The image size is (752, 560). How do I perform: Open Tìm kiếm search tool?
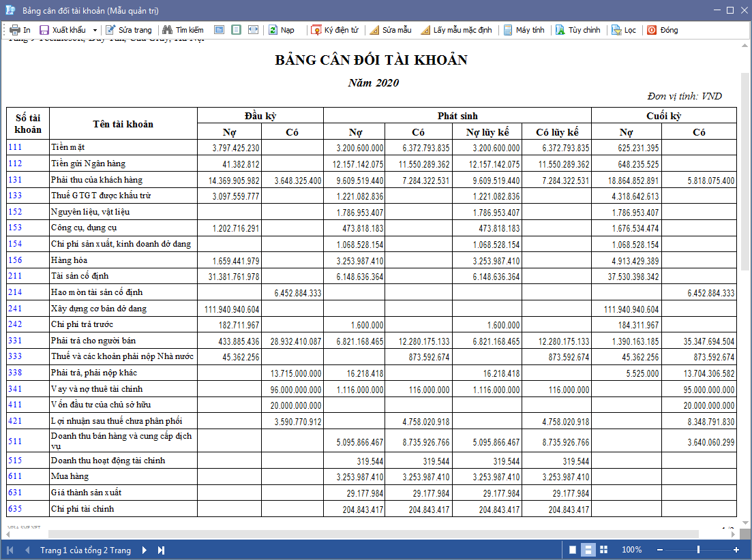pyautogui.click(x=183, y=30)
